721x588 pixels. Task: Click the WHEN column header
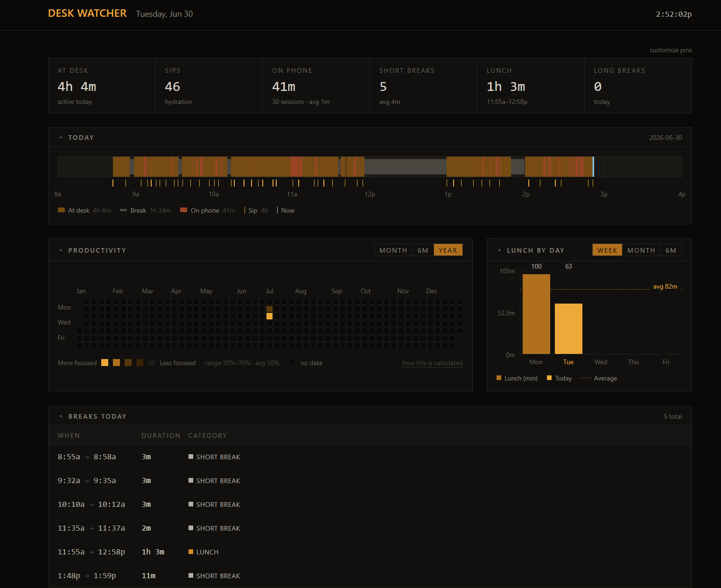click(x=69, y=436)
